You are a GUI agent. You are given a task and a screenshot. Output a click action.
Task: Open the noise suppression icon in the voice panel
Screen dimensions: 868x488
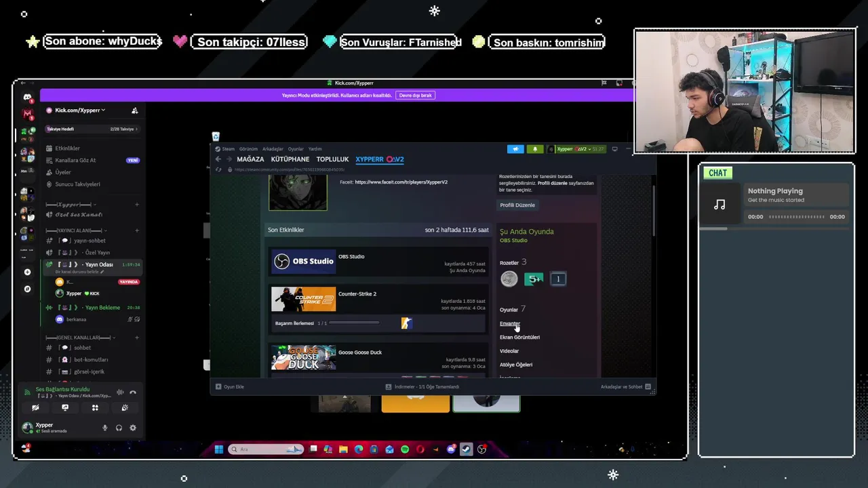[120, 392]
